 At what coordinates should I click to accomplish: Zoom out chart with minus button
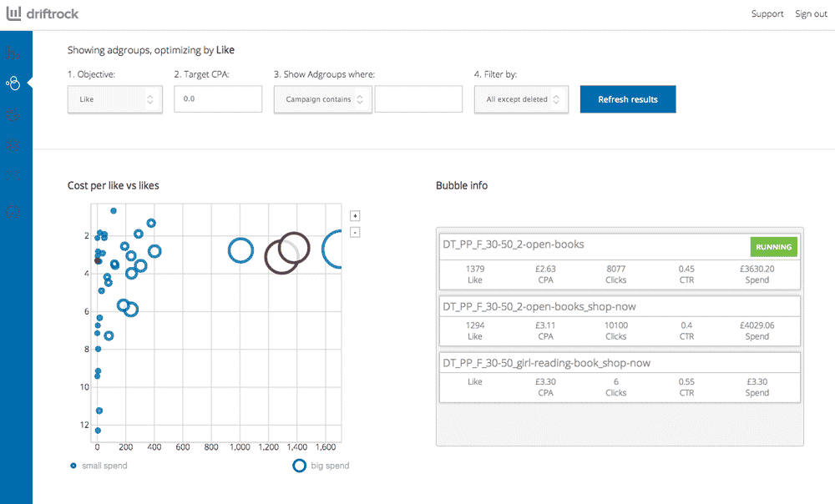(x=355, y=232)
